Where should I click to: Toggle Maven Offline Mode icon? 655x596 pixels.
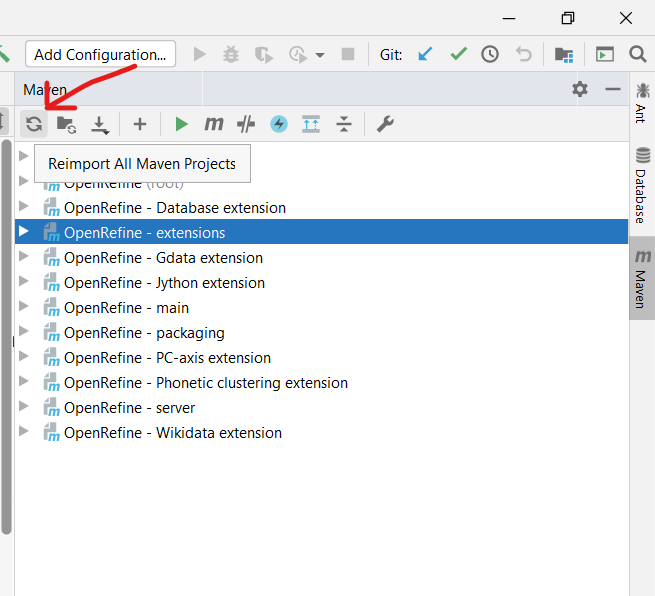246,124
